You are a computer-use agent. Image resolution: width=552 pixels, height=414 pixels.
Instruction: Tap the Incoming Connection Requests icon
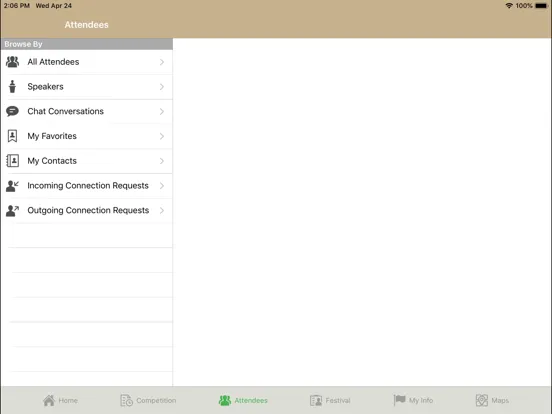12,186
